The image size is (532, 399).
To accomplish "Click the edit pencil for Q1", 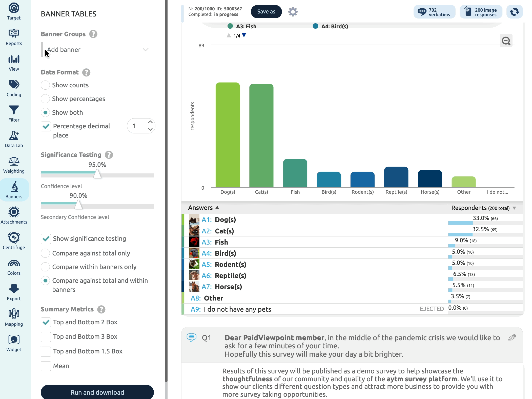I will click(x=512, y=337).
